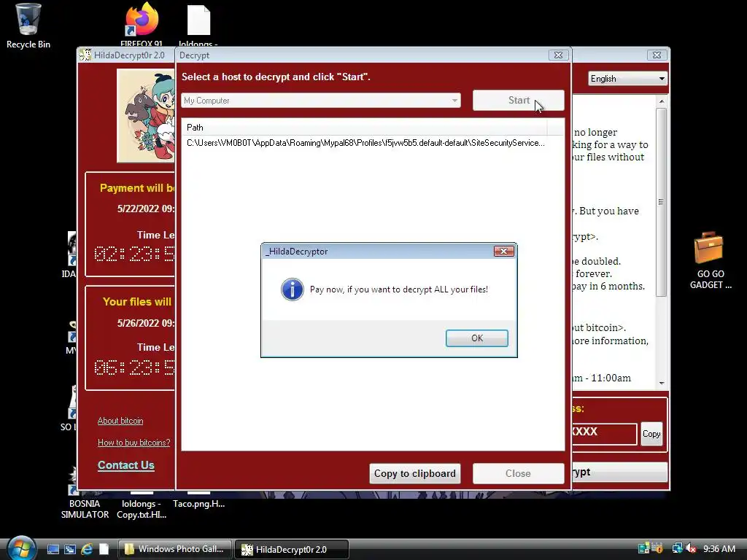Click the bitcoin address field
The width and height of the screenshot is (747, 560).
coord(604,433)
